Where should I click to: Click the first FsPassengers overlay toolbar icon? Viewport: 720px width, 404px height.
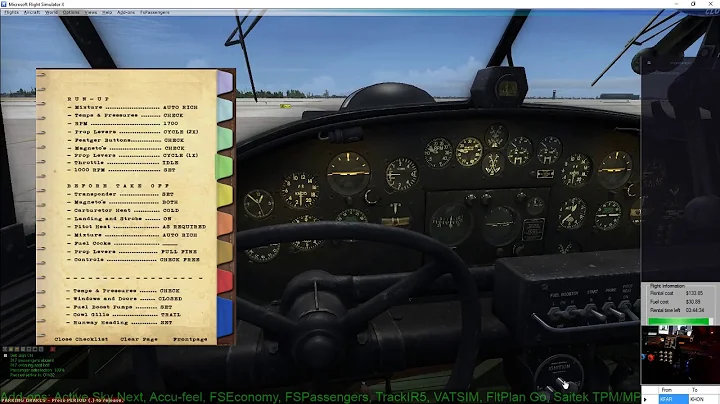click(x=5, y=349)
